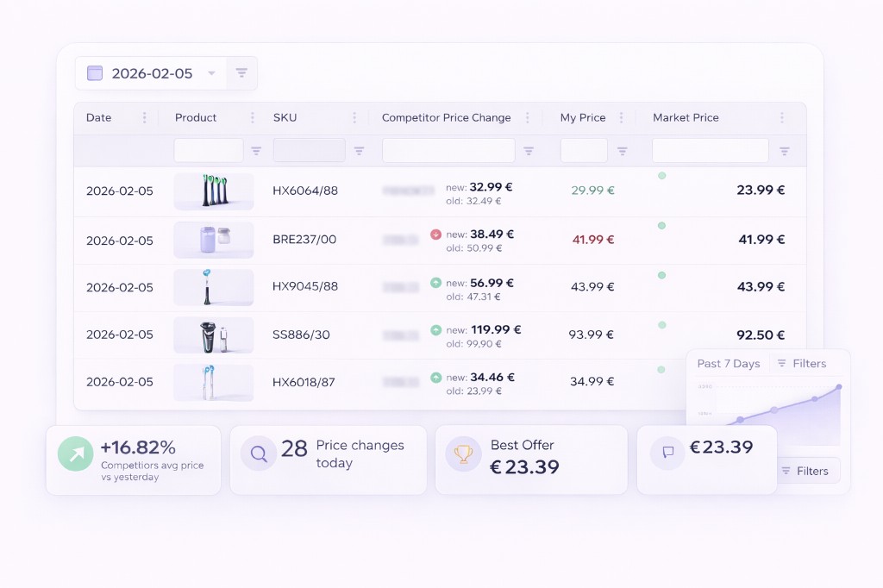Image resolution: width=883 pixels, height=588 pixels.
Task: Click Filters button above the chart
Action: (x=801, y=364)
